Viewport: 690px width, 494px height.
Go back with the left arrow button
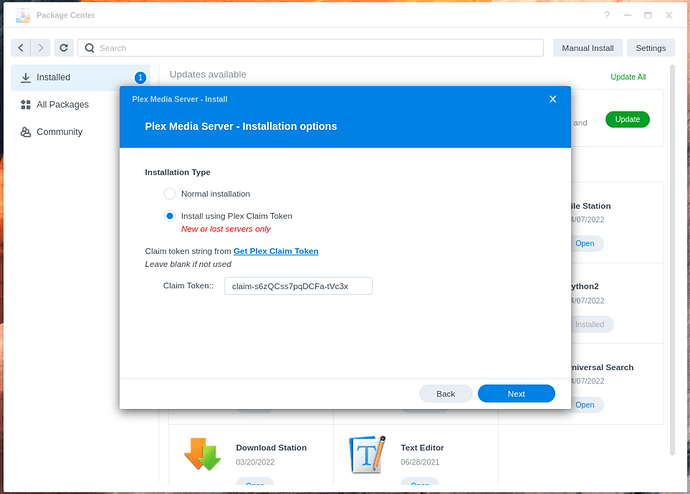[21, 48]
